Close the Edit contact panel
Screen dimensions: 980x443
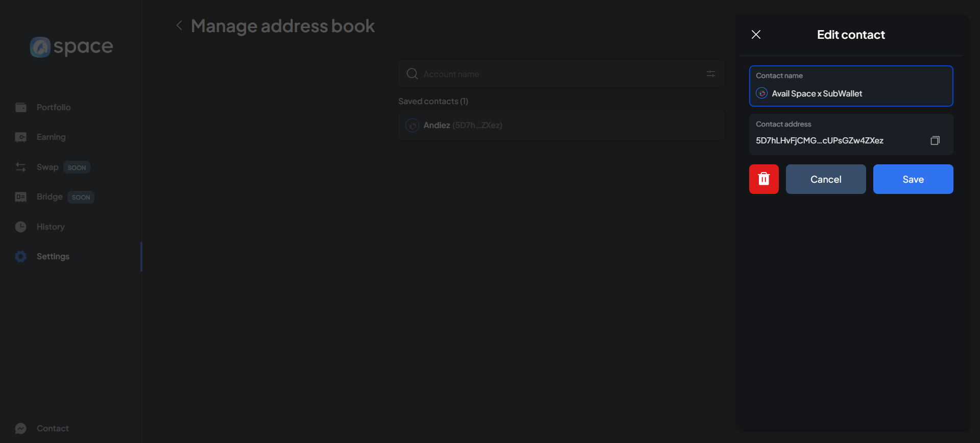click(x=756, y=35)
